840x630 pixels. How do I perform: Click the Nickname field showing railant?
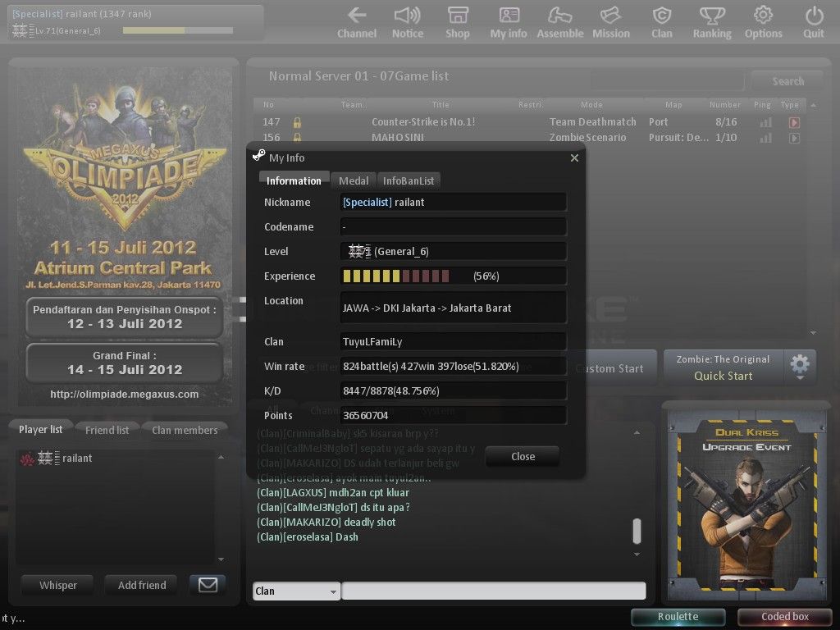pyautogui.click(x=453, y=202)
